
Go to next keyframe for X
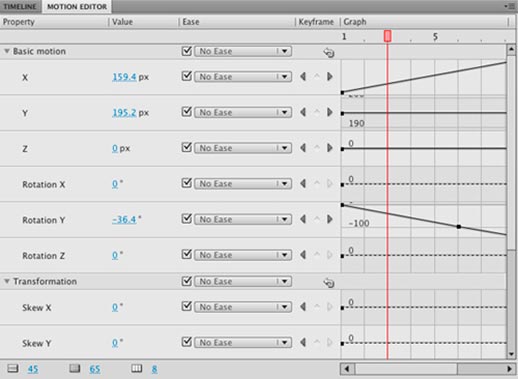(330, 77)
